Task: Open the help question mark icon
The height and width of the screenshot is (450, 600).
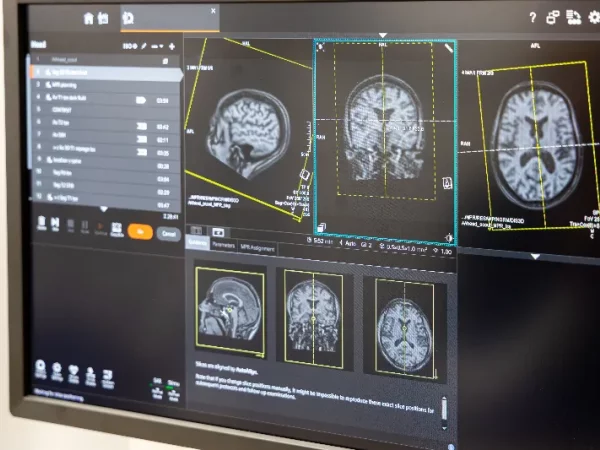Action: (532, 17)
